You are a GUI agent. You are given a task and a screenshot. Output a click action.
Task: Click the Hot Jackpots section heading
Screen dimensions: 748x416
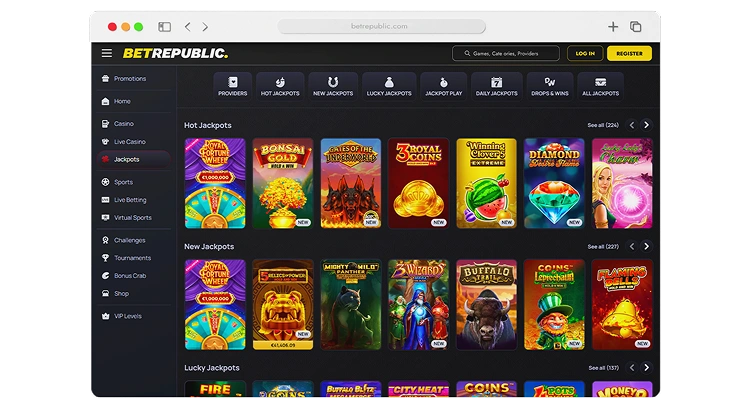208,125
